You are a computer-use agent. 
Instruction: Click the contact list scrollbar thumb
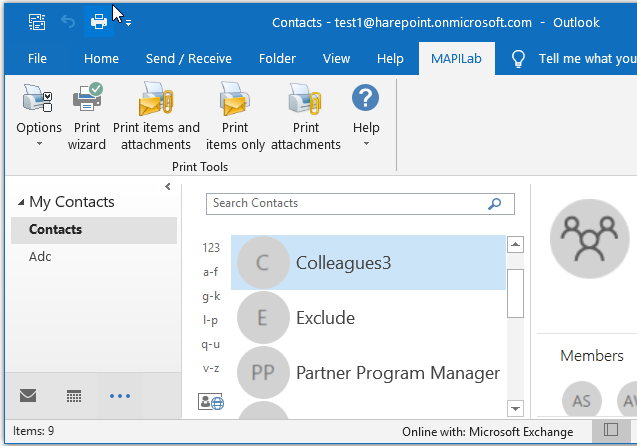515,293
